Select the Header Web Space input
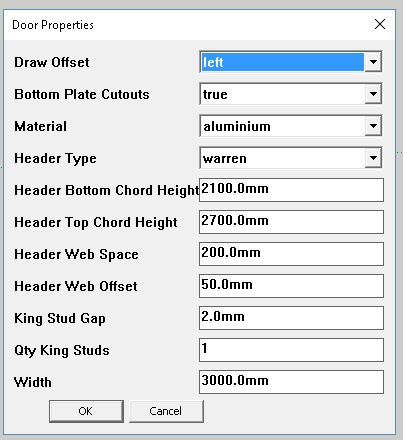The image size is (403, 440). point(291,254)
